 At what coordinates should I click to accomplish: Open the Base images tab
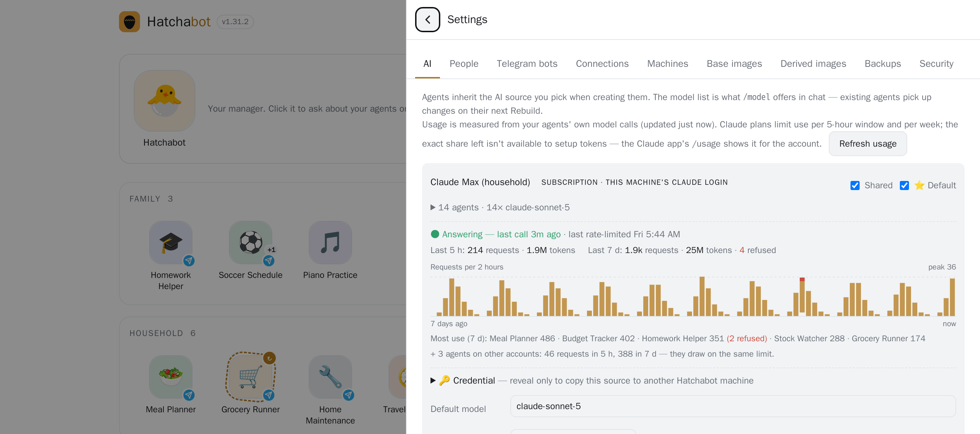click(x=734, y=63)
